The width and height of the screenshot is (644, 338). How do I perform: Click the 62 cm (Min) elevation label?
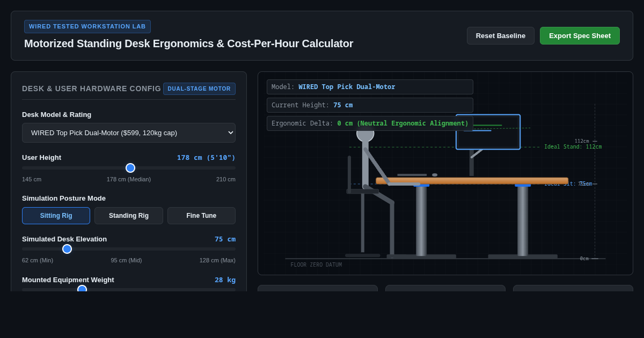tap(38, 260)
